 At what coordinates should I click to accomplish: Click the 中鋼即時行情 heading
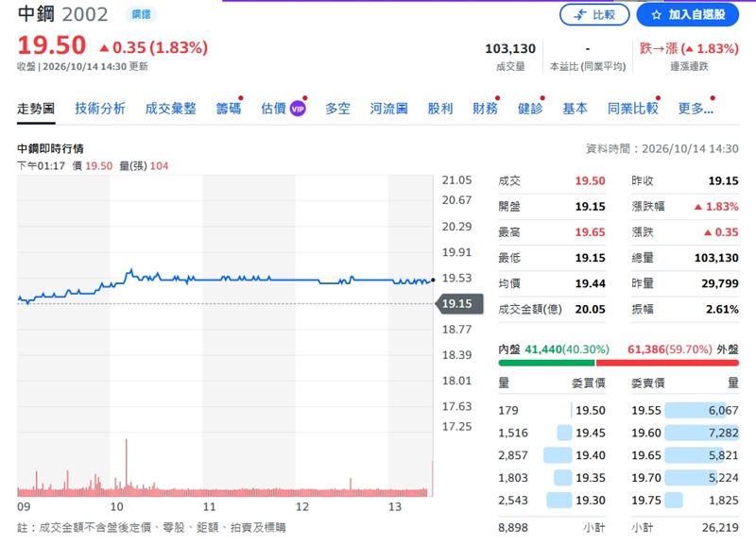pos(50,148)
